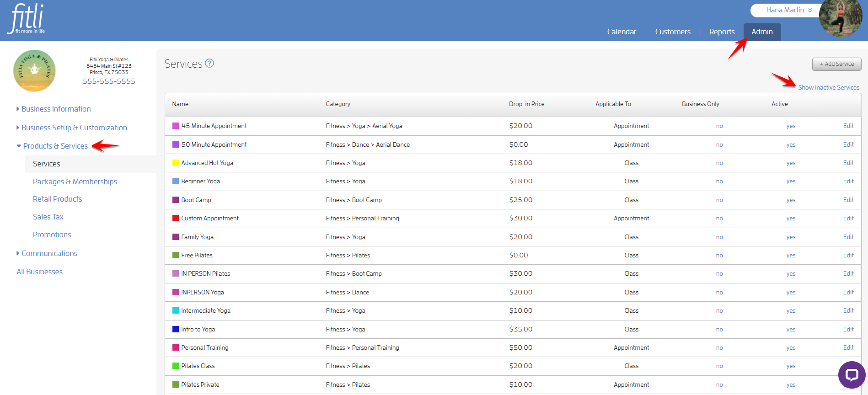This screenshot has height=395, width=868.
Task: Click the Applicable To column header
Action: (613, 104)
